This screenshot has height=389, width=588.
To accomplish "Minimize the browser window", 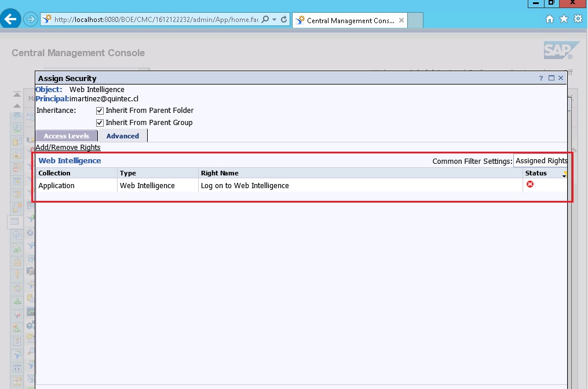I will [x=536, y=3].
